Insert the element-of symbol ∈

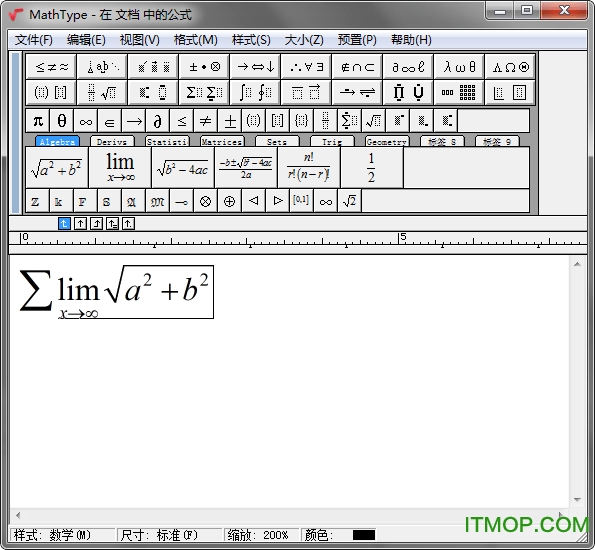click(x=110, y=121)
